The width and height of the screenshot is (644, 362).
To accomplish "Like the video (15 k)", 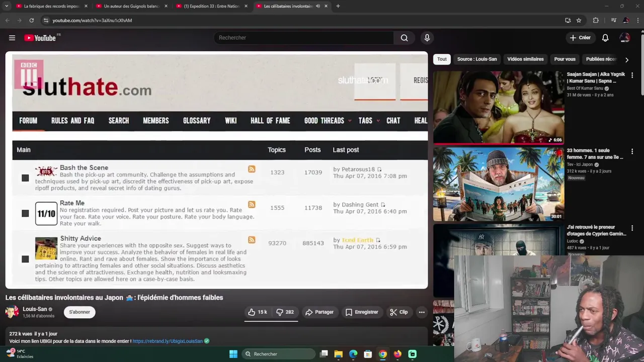I will tap(258, 312).
